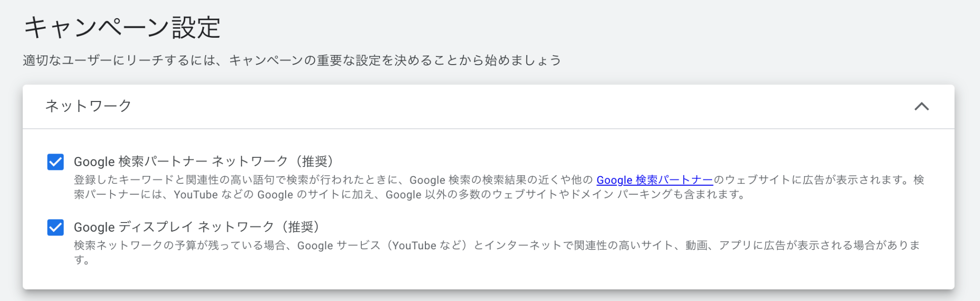Click the 索パートナーには second description line
Viewport: 980px width, 301px height.
pyautogui.click(x=120, y=195)
